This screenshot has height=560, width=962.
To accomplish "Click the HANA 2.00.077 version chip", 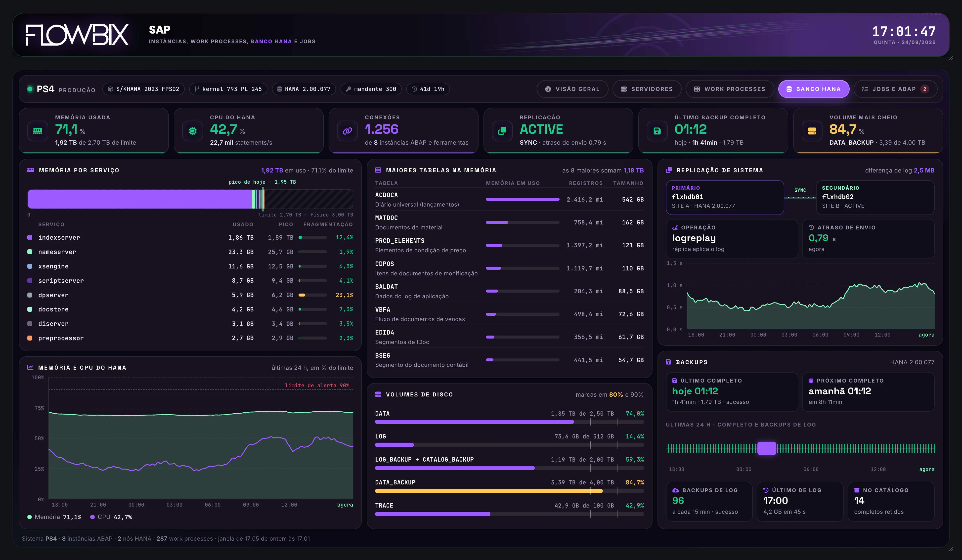I will click(304, 89).
